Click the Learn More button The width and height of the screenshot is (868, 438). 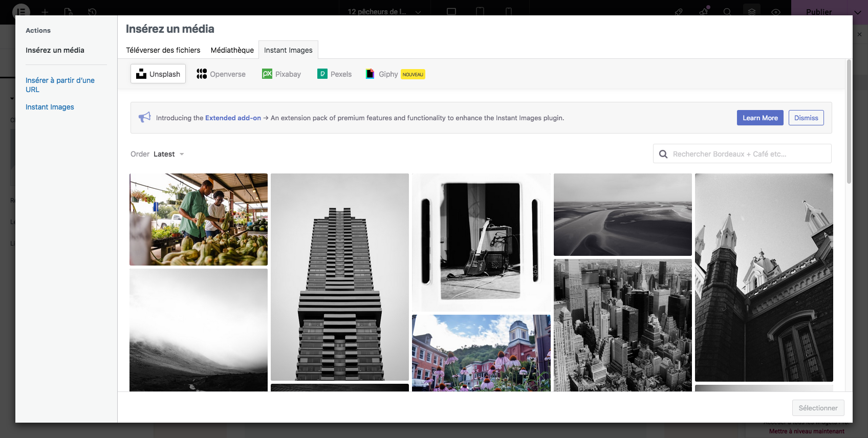point(760,118)
